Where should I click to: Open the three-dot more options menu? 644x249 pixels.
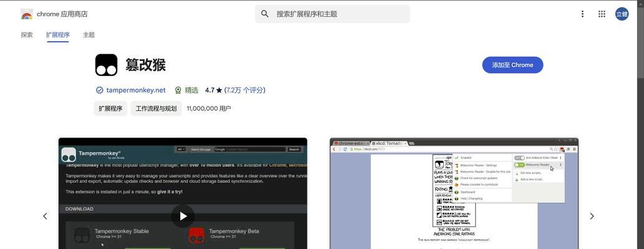coord(582,14)
